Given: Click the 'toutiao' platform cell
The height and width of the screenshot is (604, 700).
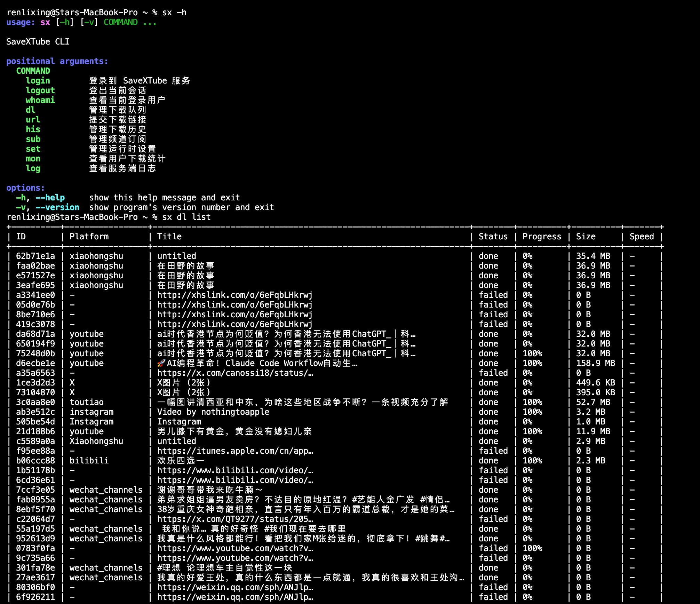Looking at the screenshot, I should (x=87, y=402).
